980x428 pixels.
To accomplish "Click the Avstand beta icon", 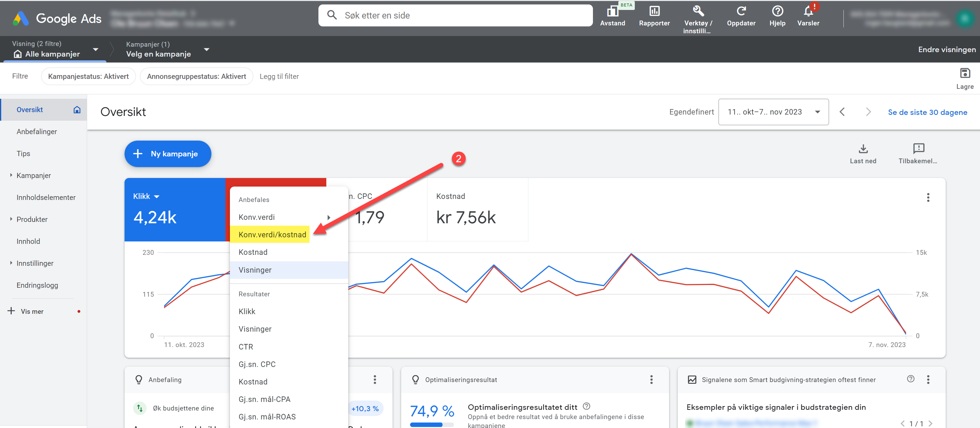I will click(x=612, y=11).
